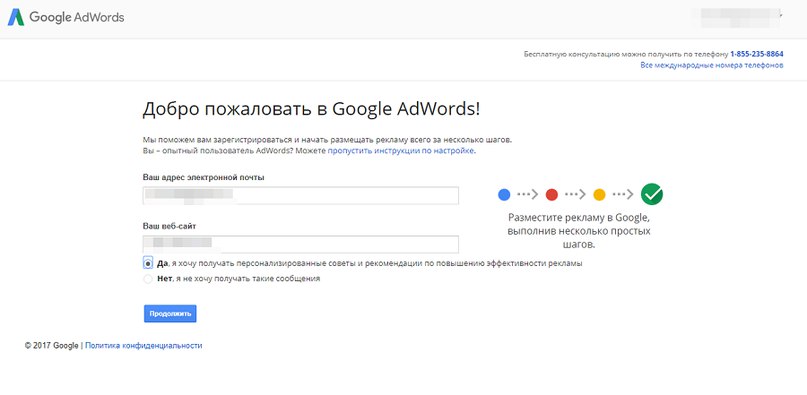The height and width of the screenshot is (395, 807).
Task: Click the dotted arrow before the green checkmark
Action: tap(623, 195)
